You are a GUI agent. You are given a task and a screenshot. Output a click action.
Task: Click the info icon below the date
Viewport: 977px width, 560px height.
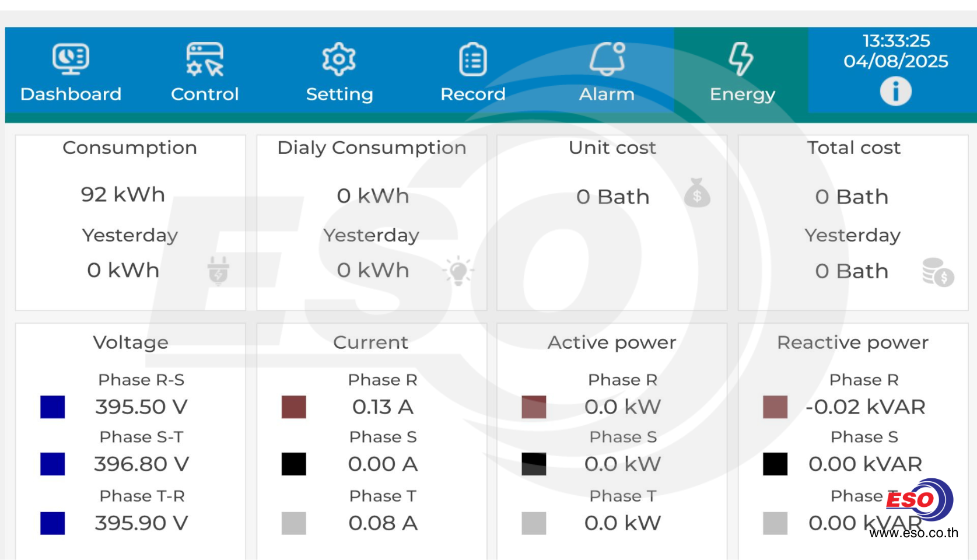tap(895, 92)
